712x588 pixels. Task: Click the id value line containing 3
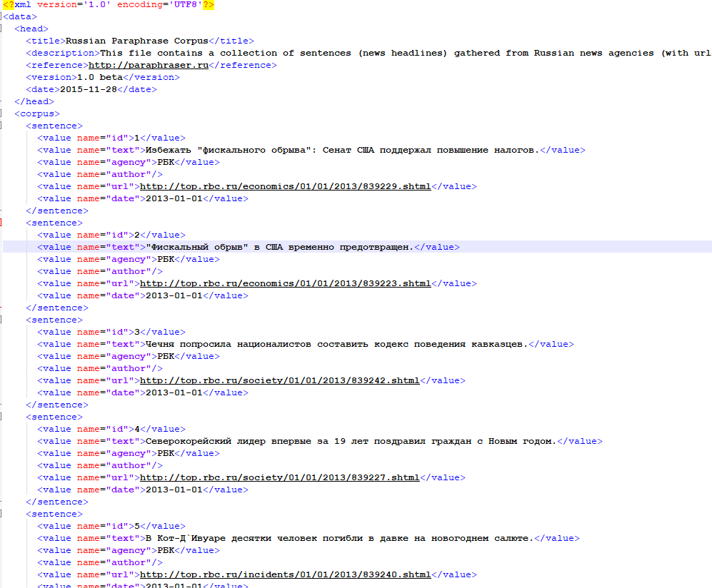(x=111, y=332)
